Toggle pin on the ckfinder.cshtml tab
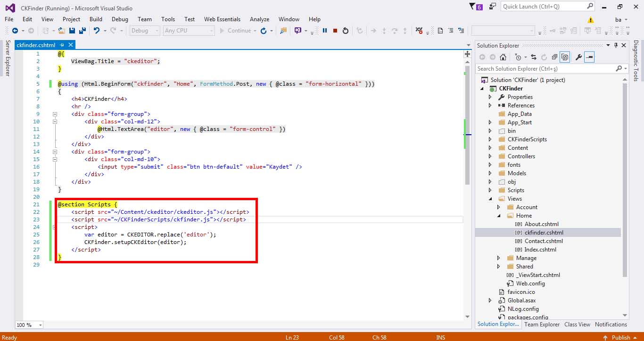Screen dimensions: 644x341 pyautogui.click(x=62, y=45)
